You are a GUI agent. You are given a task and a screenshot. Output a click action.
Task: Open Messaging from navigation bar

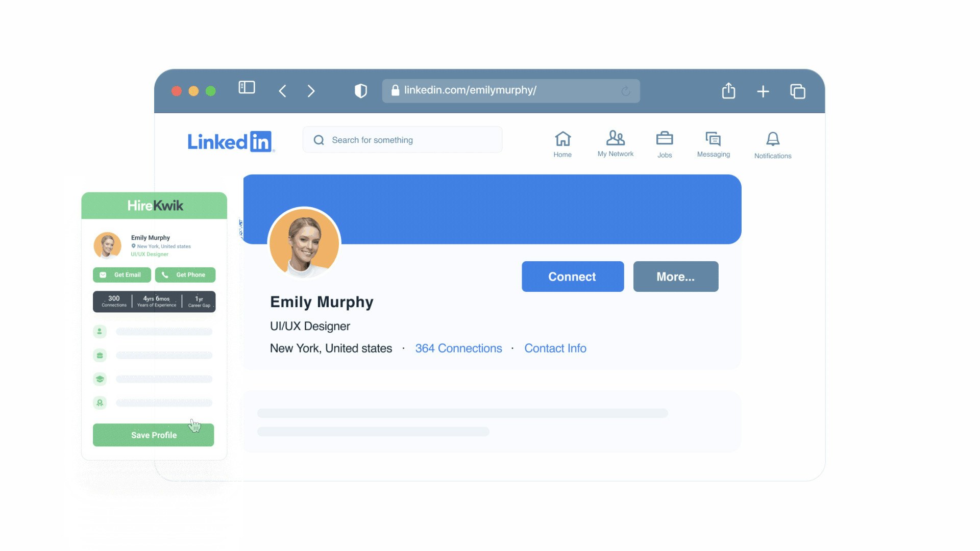713,144
